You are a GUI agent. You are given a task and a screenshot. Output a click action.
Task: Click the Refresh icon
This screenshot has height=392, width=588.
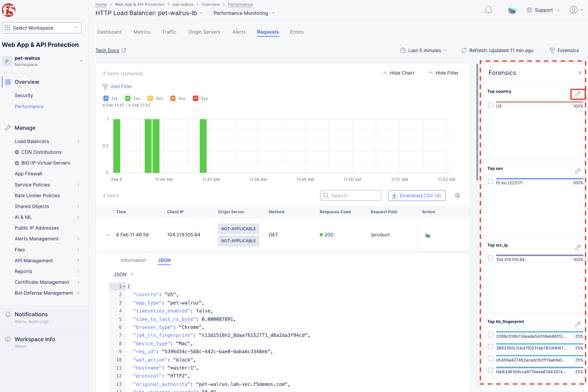coord(464,51)
